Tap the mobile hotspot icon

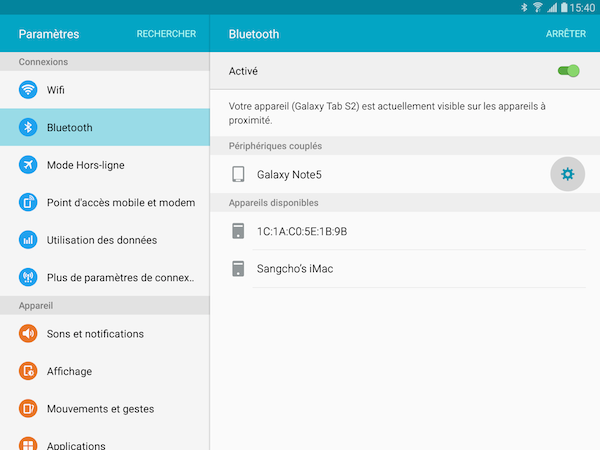coord(28,202)
